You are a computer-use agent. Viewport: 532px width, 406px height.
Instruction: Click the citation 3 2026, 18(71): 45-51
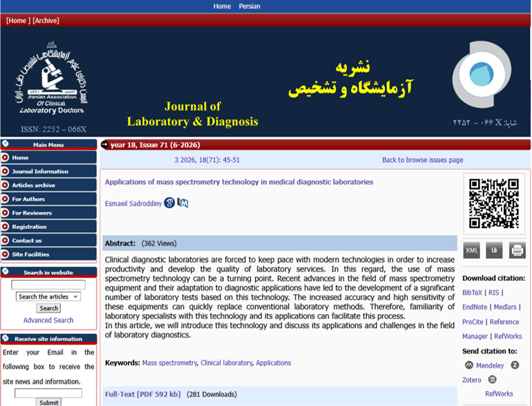(207, 159)
